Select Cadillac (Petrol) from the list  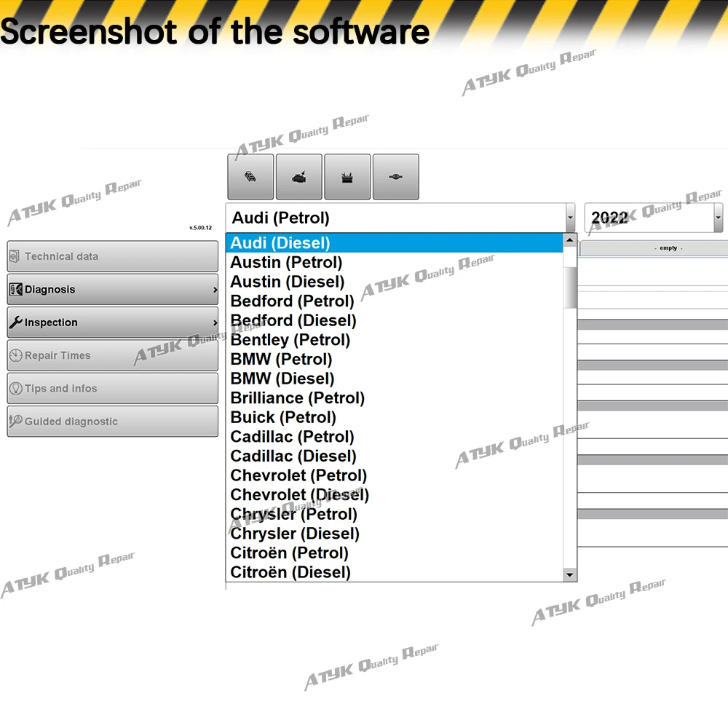pos(395,437)
